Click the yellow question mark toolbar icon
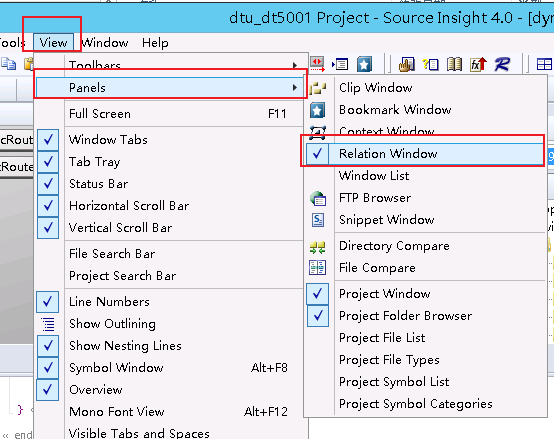The height and width of the screenshot is (439, 554). pyautogui.click(x=431, y=64)
